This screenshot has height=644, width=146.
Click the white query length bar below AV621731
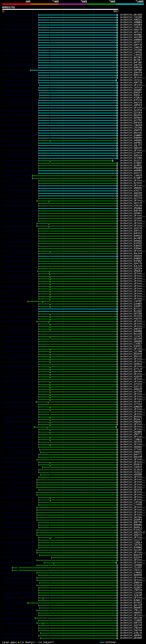60,10
